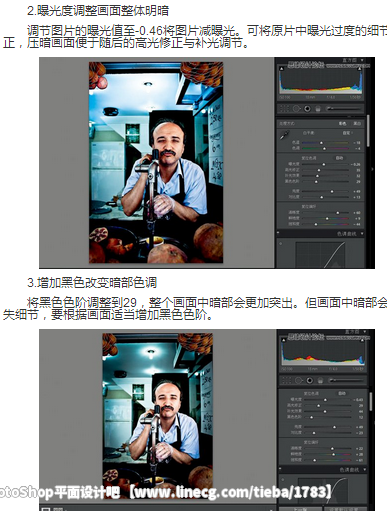Collapse the 直方图 histogram panel in step 3 screenshot
The width and height of the screenshot is (387, 511).
pos(365,332)
